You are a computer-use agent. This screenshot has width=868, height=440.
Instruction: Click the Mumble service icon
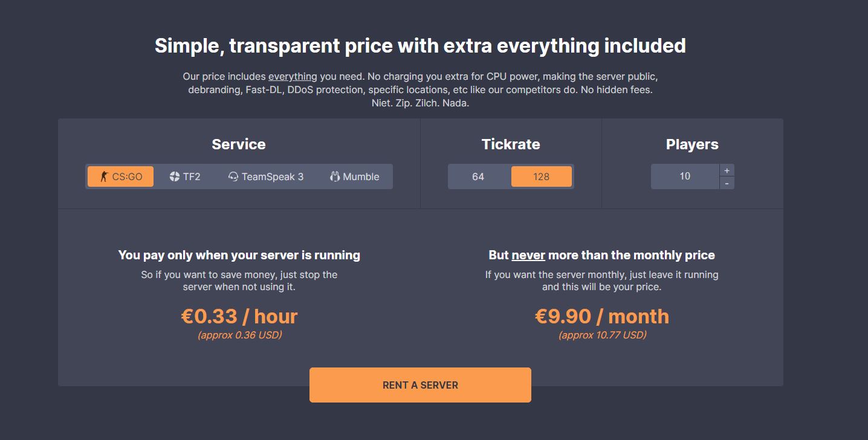335,176
